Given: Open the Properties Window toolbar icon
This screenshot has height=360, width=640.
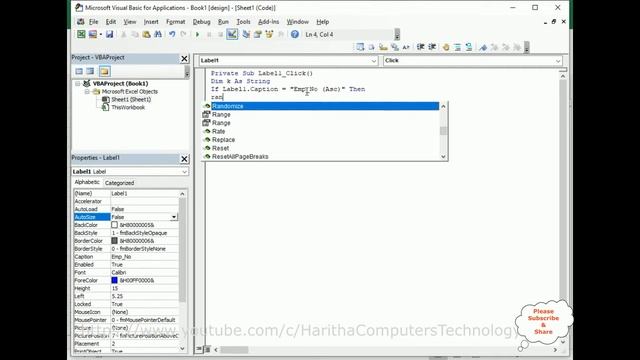Looking at the screenshot, I should point(258,34).
